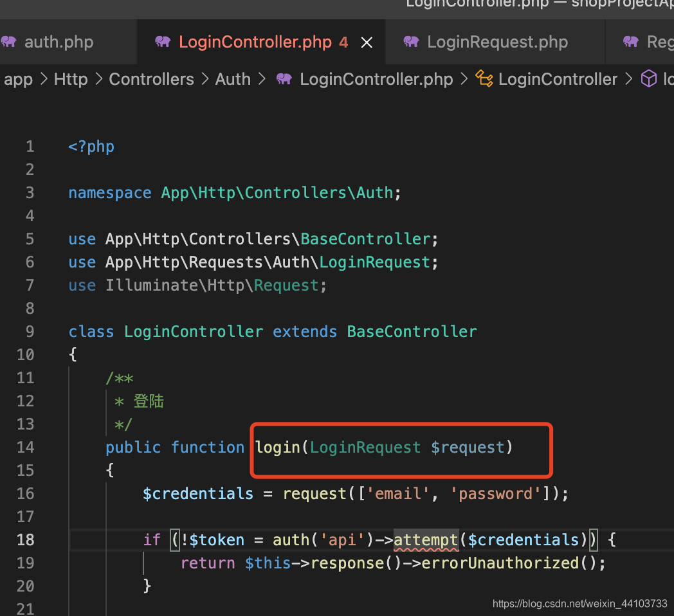Expand chevron after 'Http' breadcrumb
The height and width of the screenshot is (616, 674).
click(99, 79)
